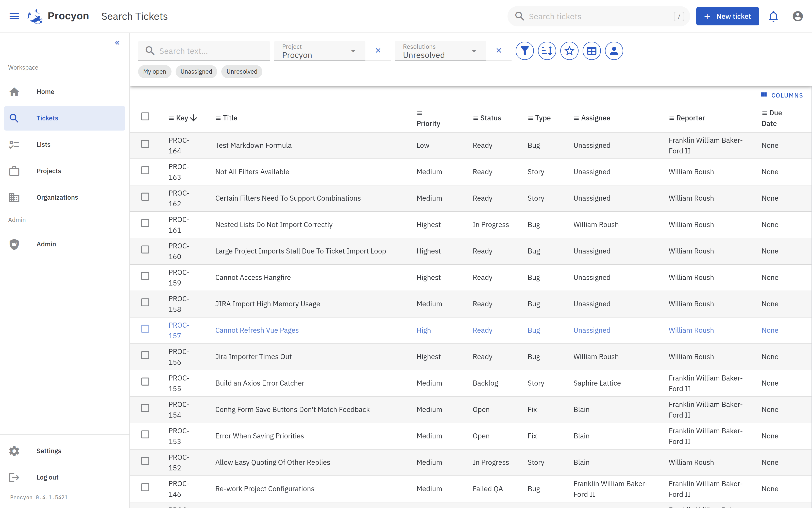Sort by the Priority column header
This screenshot has width=812, height=508.
428,118
